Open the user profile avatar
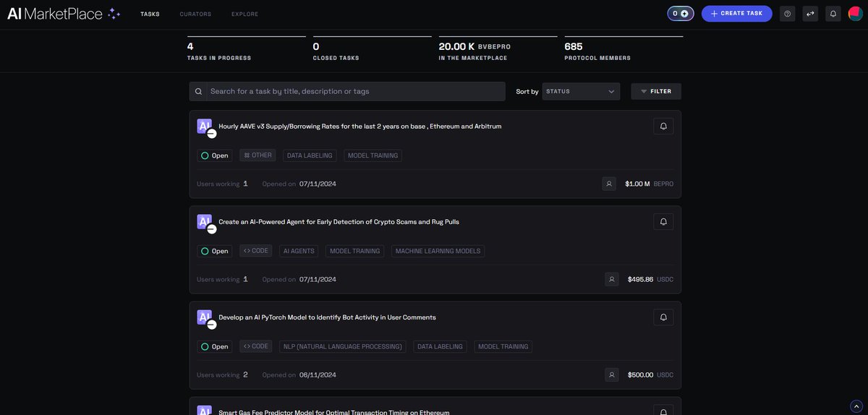The height and width of the screenshot is (415, 868). 855,14
